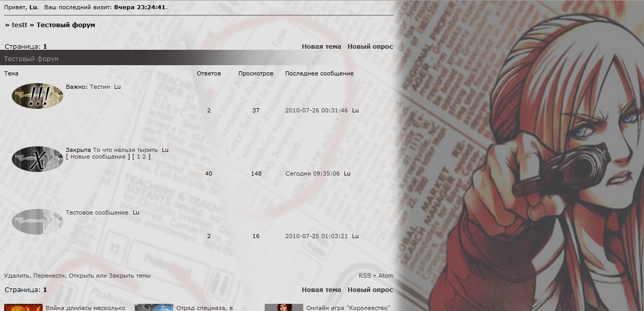Image resolution: width=644 pixels, height=311 pixels.
Task: Open author Lu next to То что нельзя тырить
Action: [165, 150]
